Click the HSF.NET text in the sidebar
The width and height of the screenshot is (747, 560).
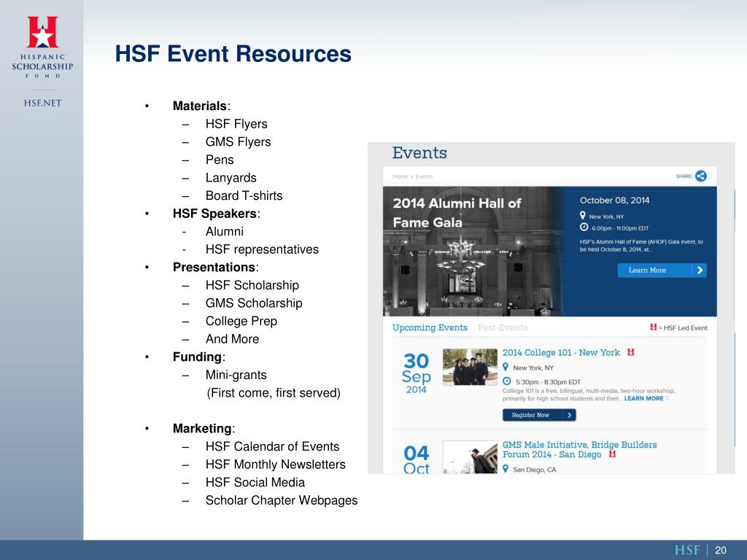[x=42, y=103]
